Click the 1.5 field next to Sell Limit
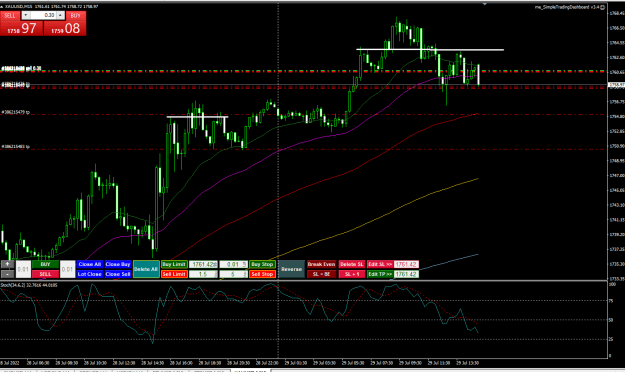 point(203,274)
